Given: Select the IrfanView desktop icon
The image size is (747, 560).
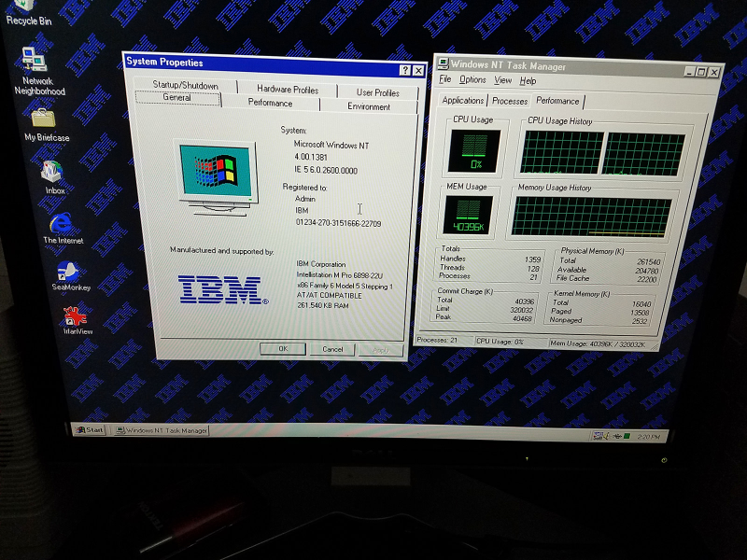Looking at the screenshot, I should coord(77,320).
